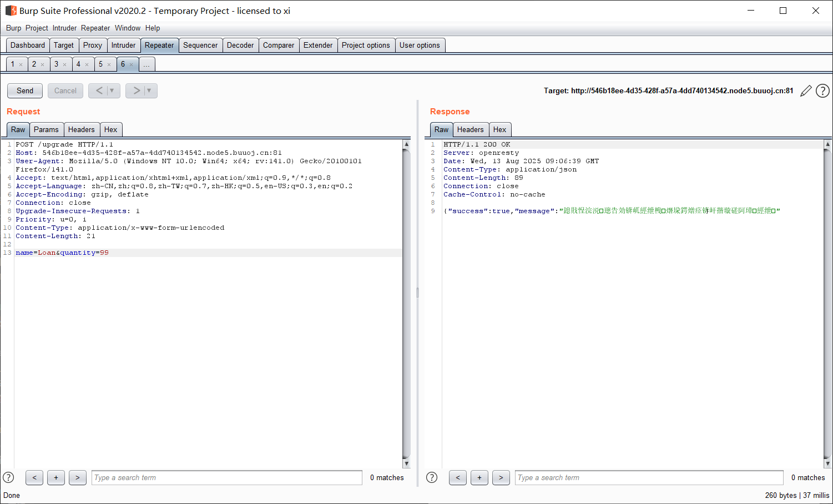Screen dimensions: 833x504
Task: Open the Burp menu
Action: point(13,28)
